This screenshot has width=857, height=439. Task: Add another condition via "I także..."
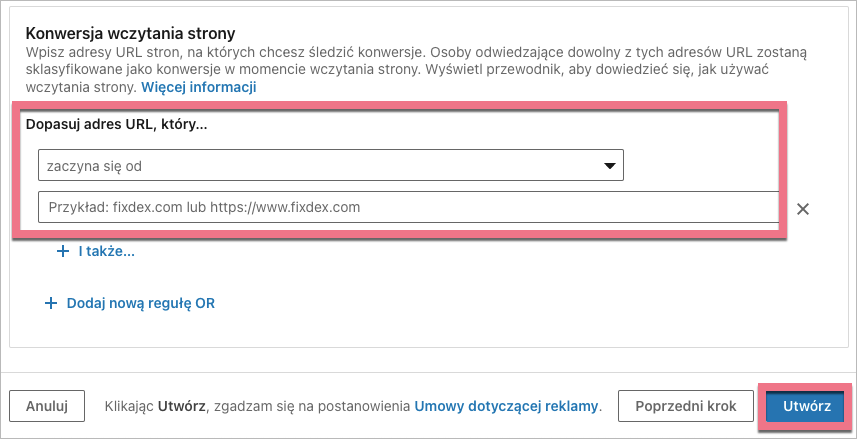point(106,252)
